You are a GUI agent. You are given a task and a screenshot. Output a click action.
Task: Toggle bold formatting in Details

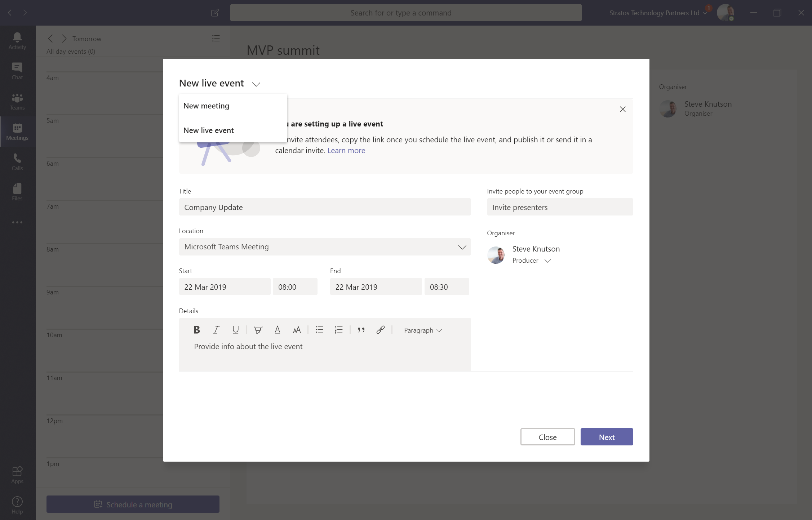coord(197,330)
